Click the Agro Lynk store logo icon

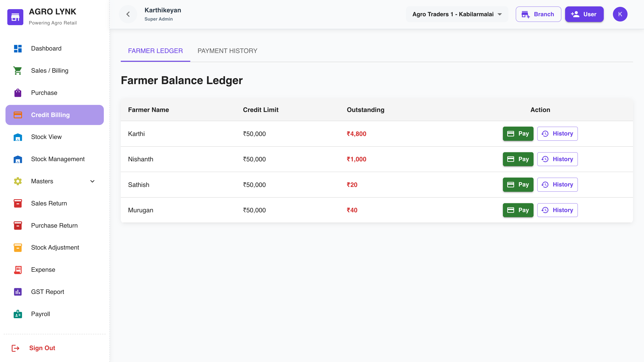[x=15, y=17]
